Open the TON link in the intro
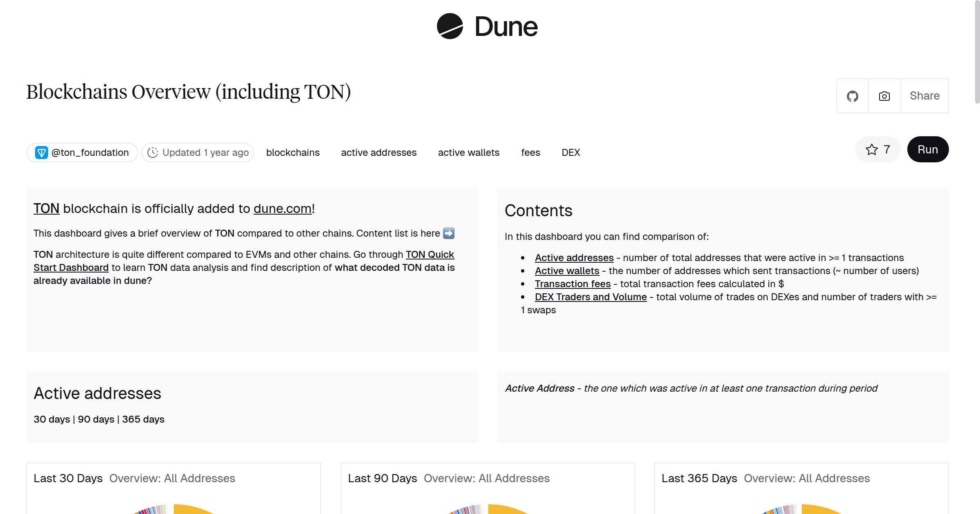 coord(46,208)
